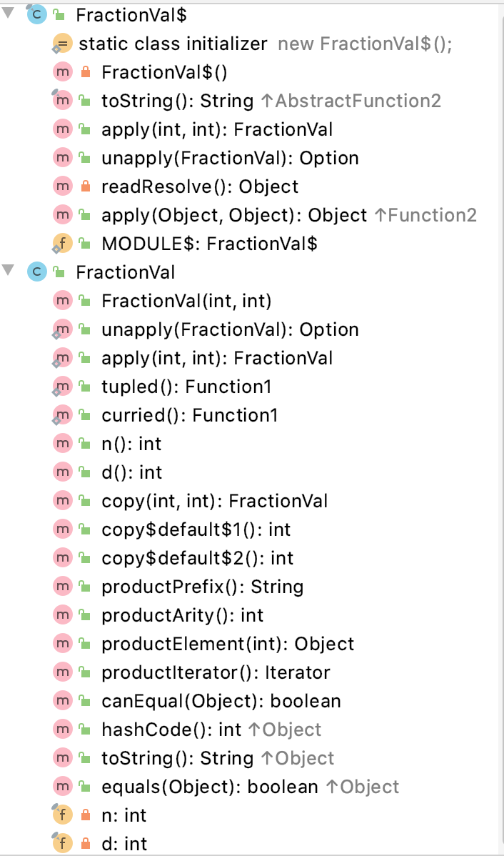Click the static class initializer icon
Screen dimensions: 504x856
click(61, 44)
